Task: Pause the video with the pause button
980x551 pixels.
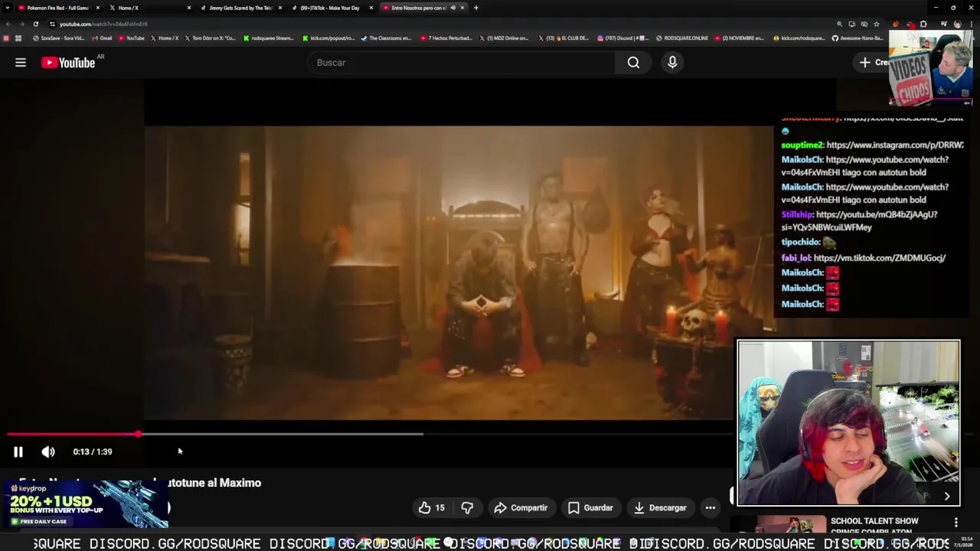Action: point(18,452)
